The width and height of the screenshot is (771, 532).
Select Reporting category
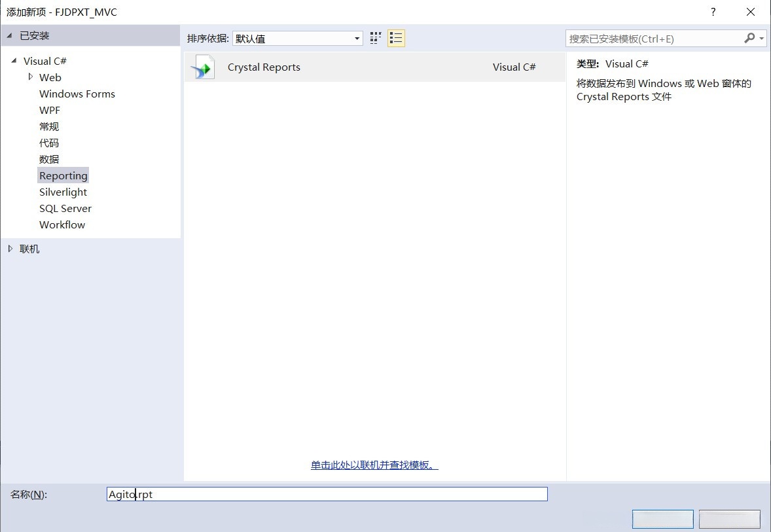pos(63,175)
